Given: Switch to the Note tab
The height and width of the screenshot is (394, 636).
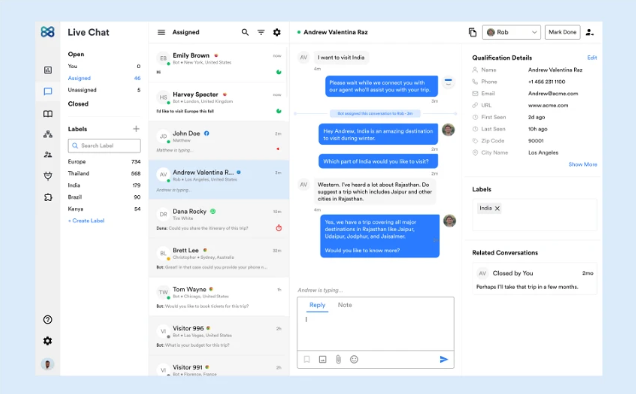Looking at the screenshot, I should click(x=345, y=305).
